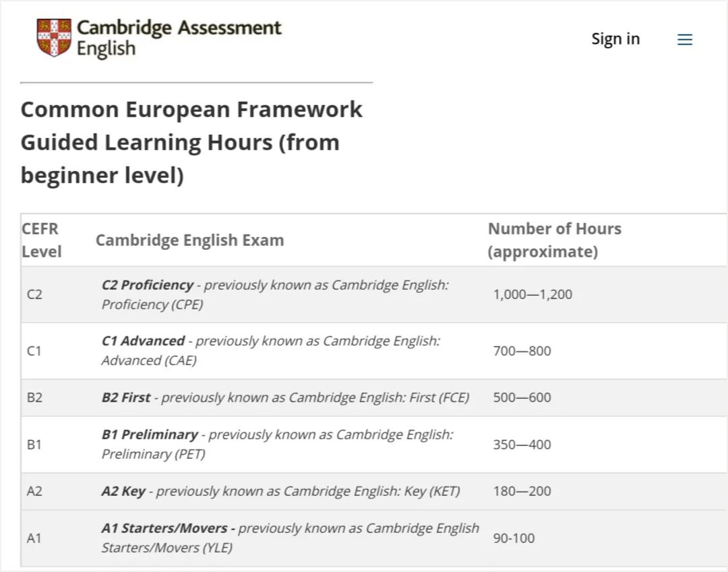
Task: Select the Cambridge English Exam column header
Action: tap(190, 241)
